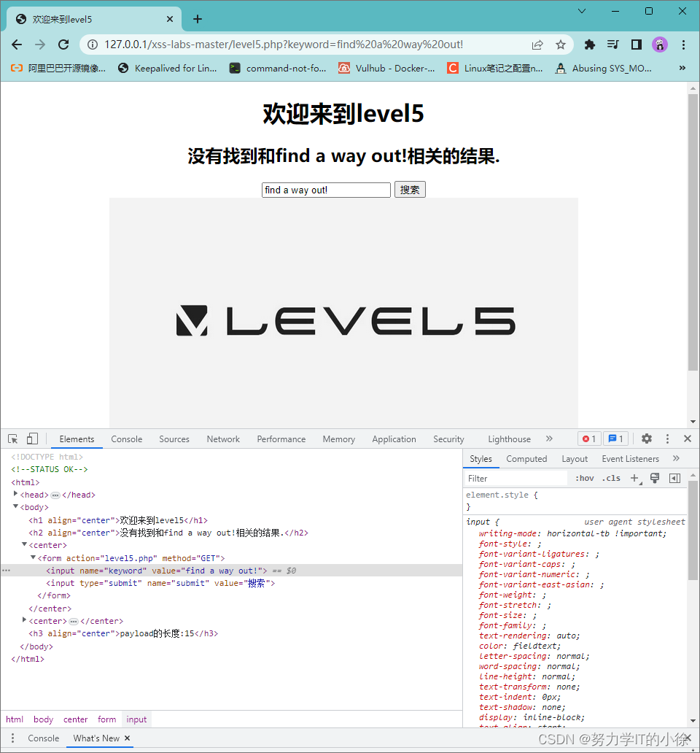The height and width of the screenshot is (753, 700).
Task: Open a new browser tab
Action: pos(197,19)
